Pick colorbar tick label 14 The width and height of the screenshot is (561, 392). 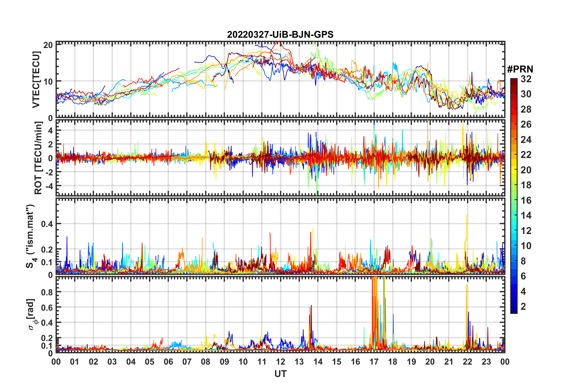tap(526, 215)
